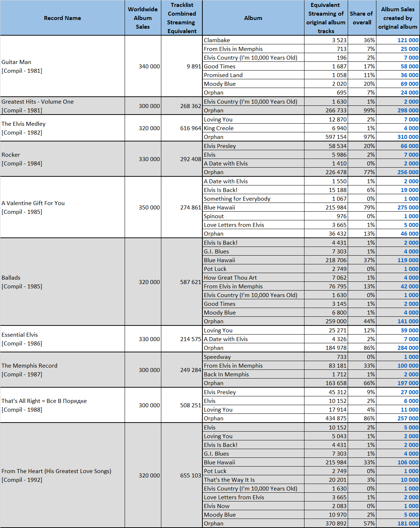
Task: Select the Something for Everybody album cell
Action: pyautogui.click(x=253, y=199)
